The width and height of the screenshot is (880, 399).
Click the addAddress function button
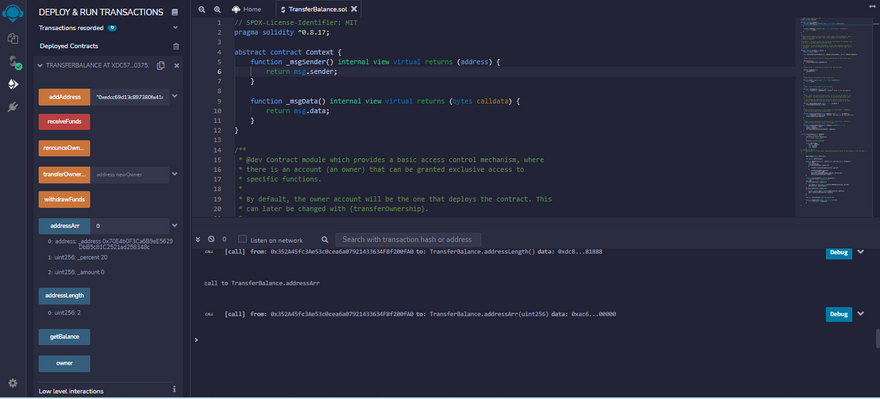(x=65, y=97)
